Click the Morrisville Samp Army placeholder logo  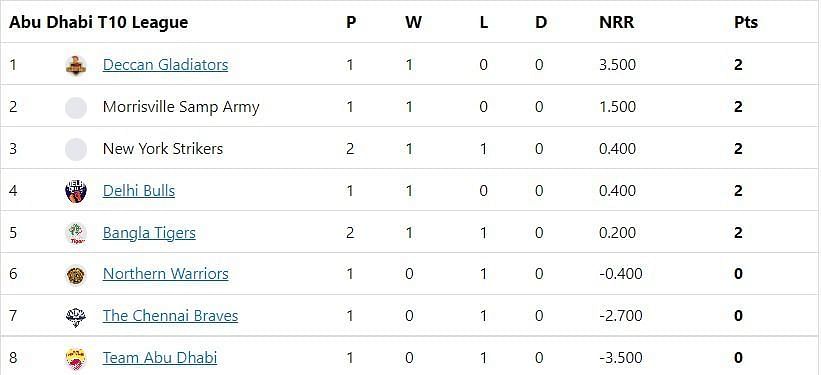pos(76,107)
